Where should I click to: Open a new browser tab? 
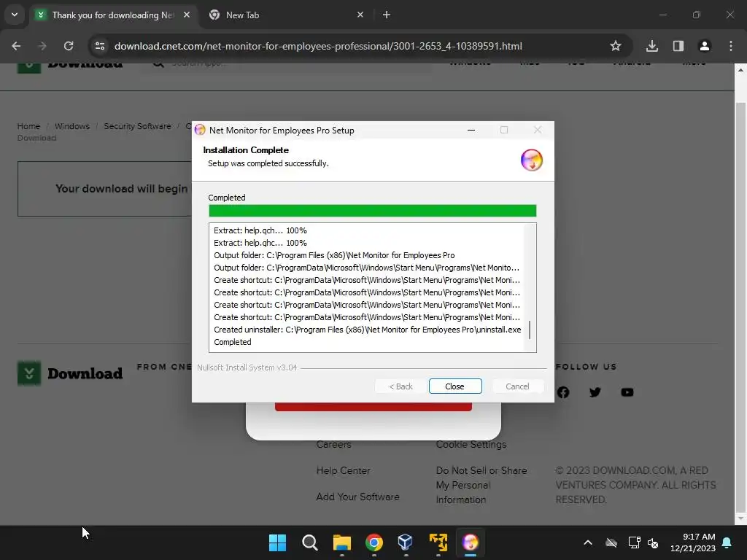coord(387,15)
